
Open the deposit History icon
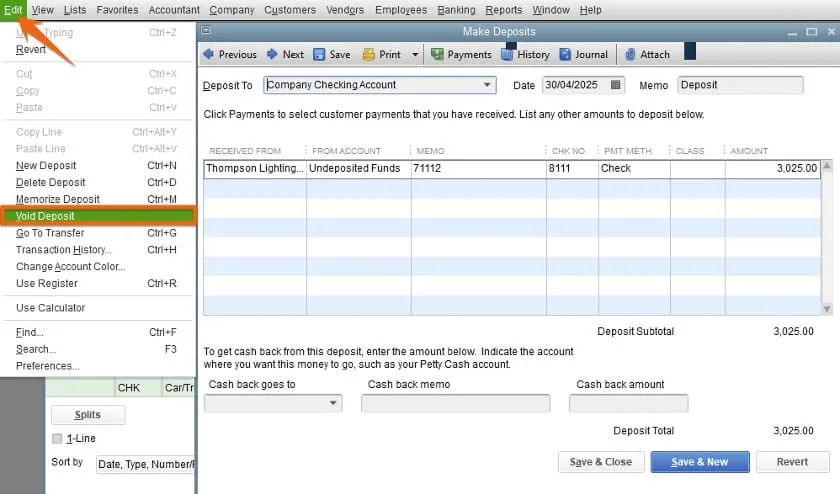click(x=508, y=54)
